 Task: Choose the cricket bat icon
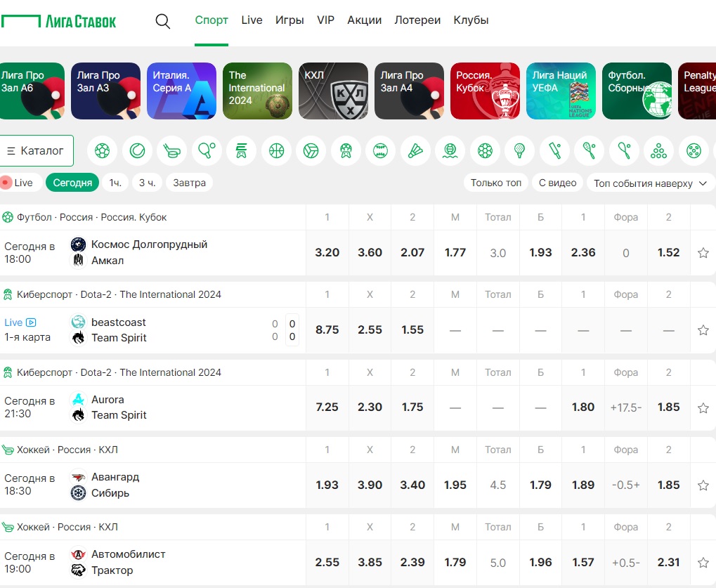pos(554,150)
